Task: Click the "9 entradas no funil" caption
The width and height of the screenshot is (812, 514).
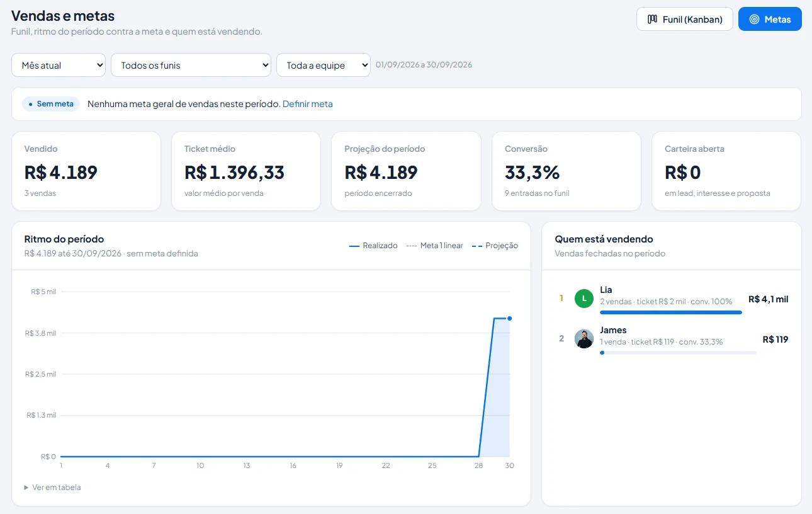Action: tap(537, 193)
